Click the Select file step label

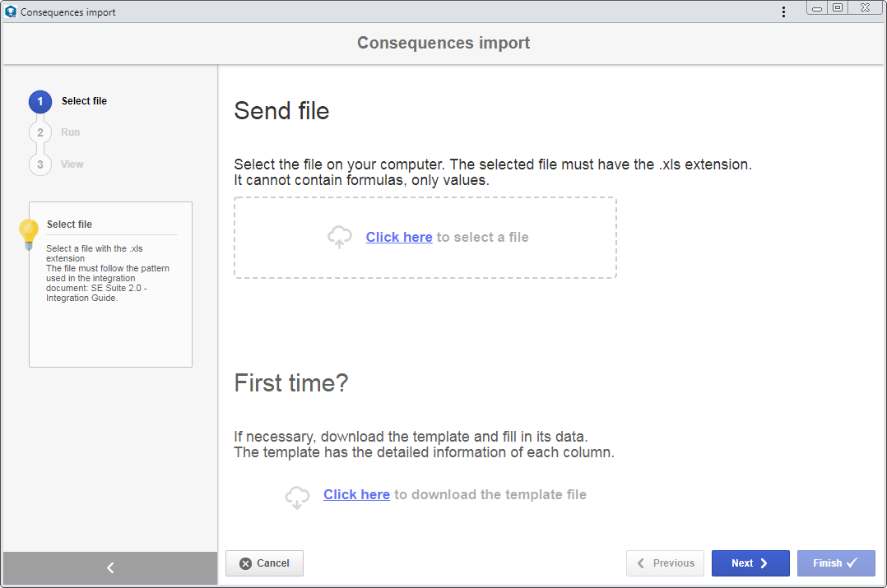click(84, 101)
